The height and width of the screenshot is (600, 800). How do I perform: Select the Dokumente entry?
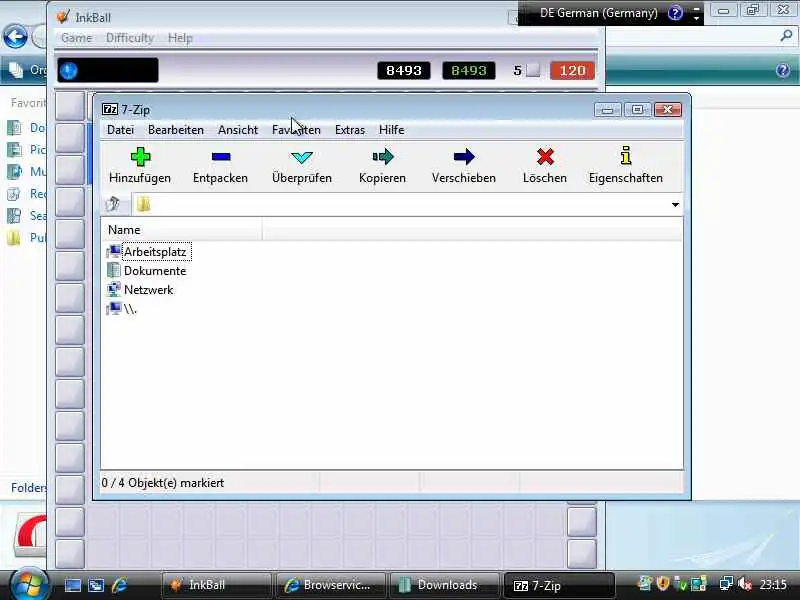pos(155,271)
